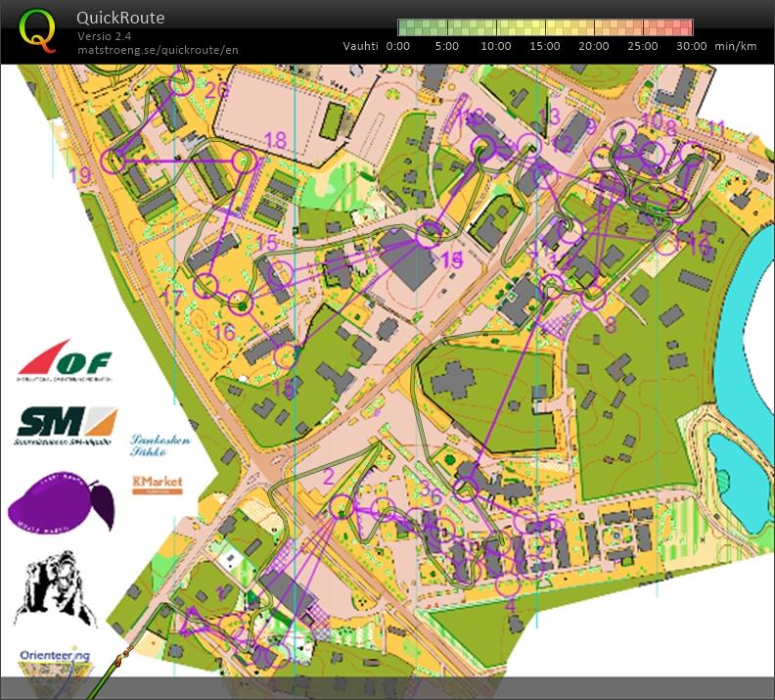Open the matstroeng.se/quickroute/en link

pyautogui.click(x=157, y=49)
